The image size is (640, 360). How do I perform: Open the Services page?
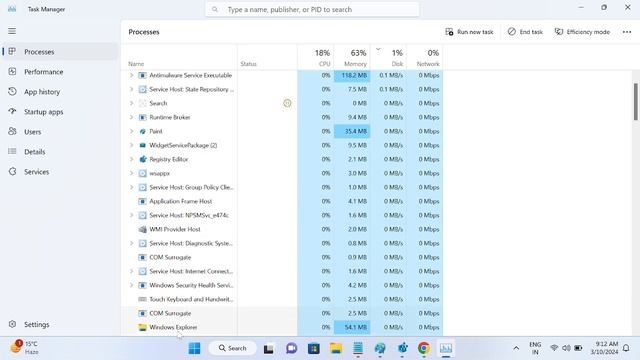[60, 172]
